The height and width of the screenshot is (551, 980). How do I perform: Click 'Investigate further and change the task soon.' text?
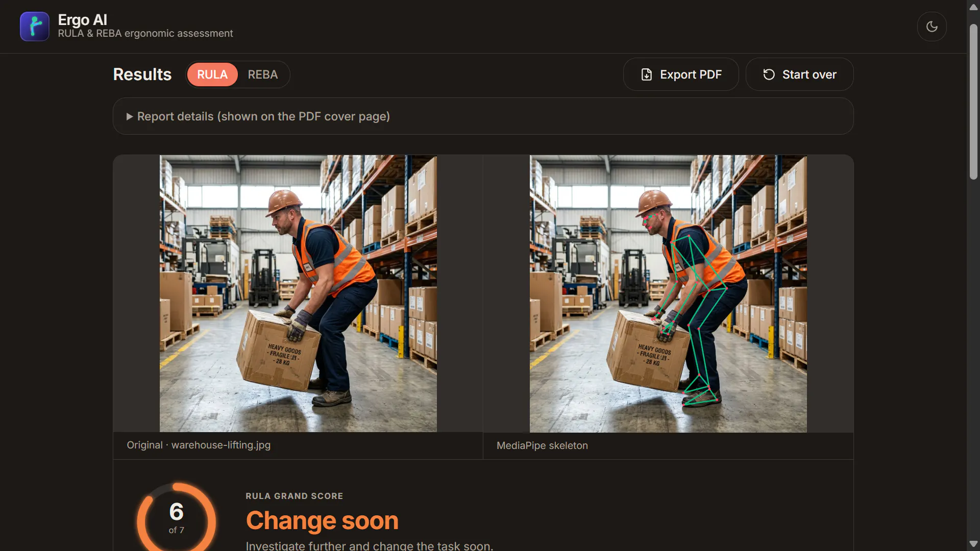coord(370,545)
